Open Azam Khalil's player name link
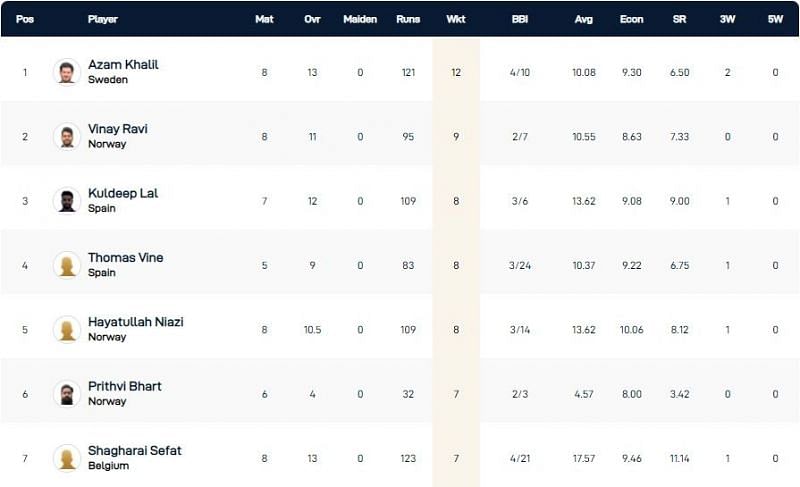 click(123, 65)
